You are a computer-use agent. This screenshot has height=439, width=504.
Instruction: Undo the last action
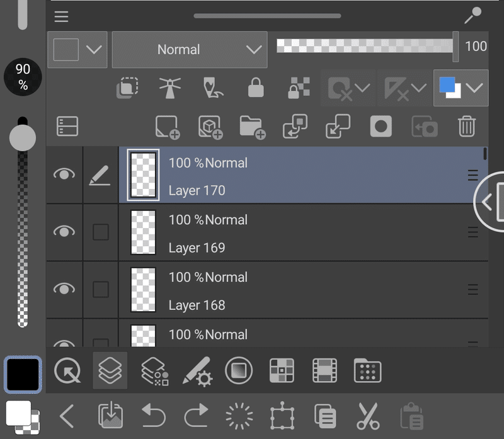(x=154, y=416)
